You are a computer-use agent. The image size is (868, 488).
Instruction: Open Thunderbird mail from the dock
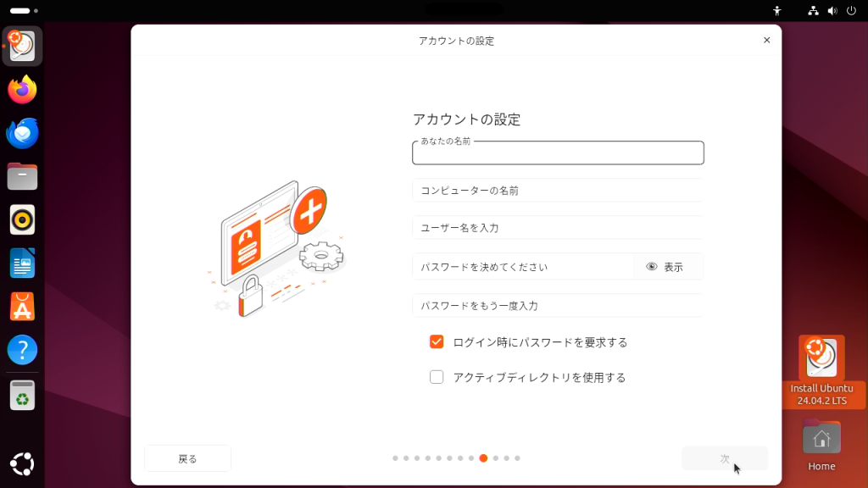tap(22, 133)
